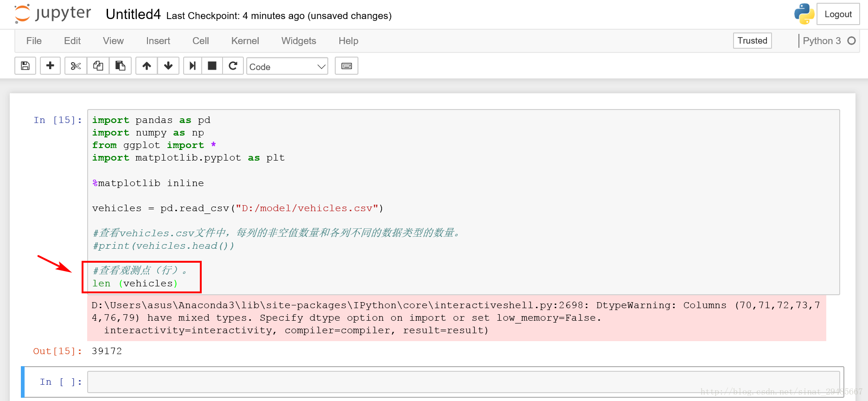Click the Last Checkpoint status text

(279, 16)
